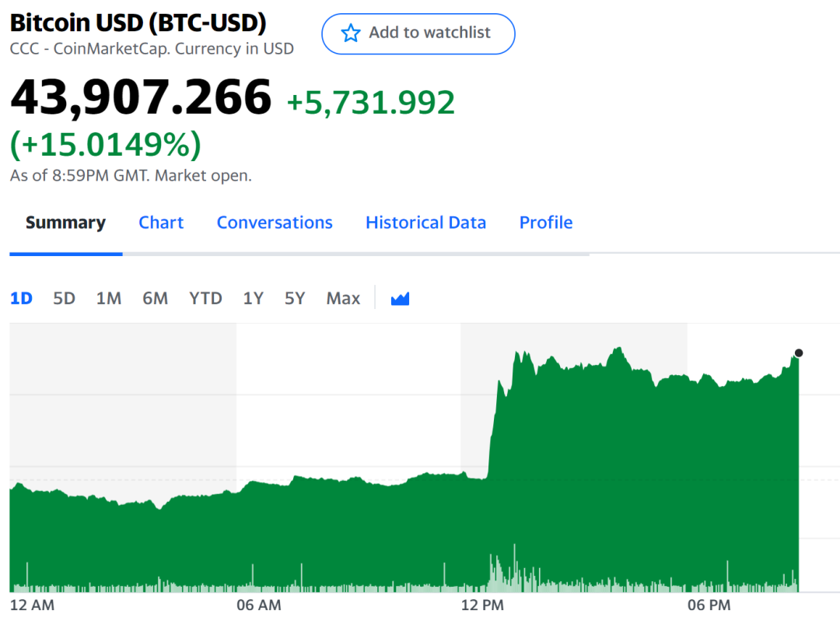Click the Bitcoin USD (BTC-USD) heading
The height and width of the screenshot is (621, 840).
coord(138,23)
